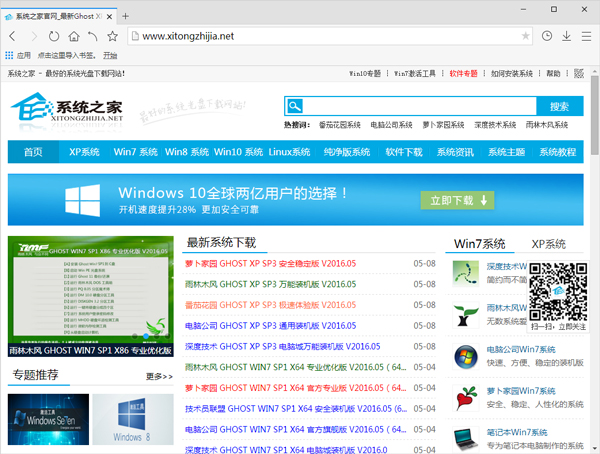The width and height of the screenshot is (600, 454).
Task: Reload the page with refresh icon
Action: (54, 36)
